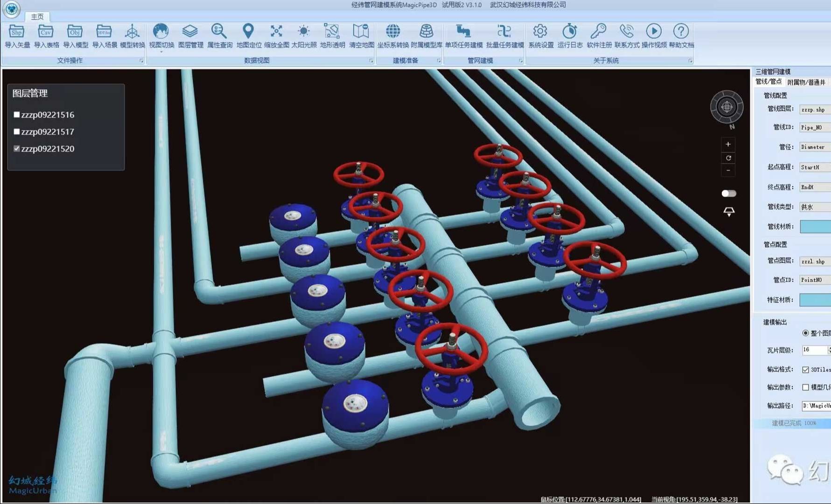Click the 导入模型 Obj import icon

point(75,36)
